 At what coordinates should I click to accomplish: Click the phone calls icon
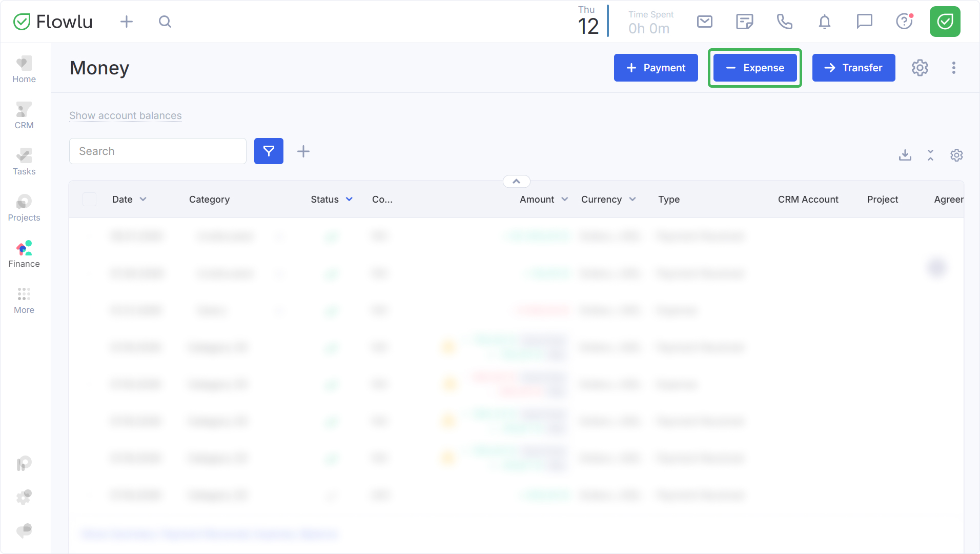pyautogui.click(x=784, y=22)
